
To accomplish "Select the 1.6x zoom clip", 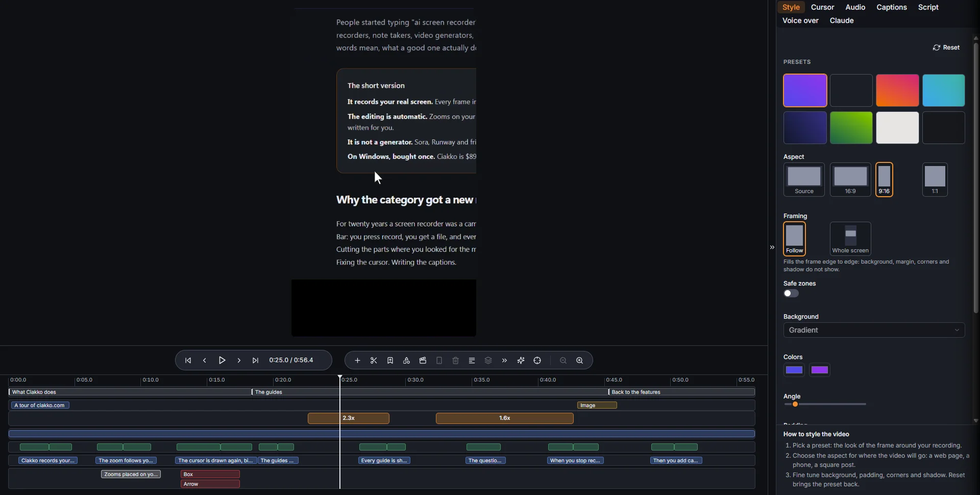I will click(x=504, y=418).
